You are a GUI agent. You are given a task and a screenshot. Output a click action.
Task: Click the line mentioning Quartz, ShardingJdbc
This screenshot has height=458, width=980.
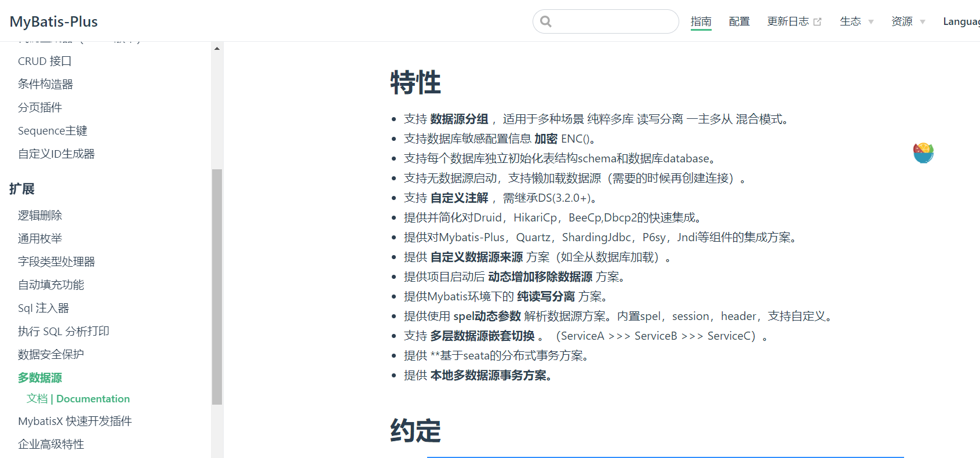coord(602,237)
